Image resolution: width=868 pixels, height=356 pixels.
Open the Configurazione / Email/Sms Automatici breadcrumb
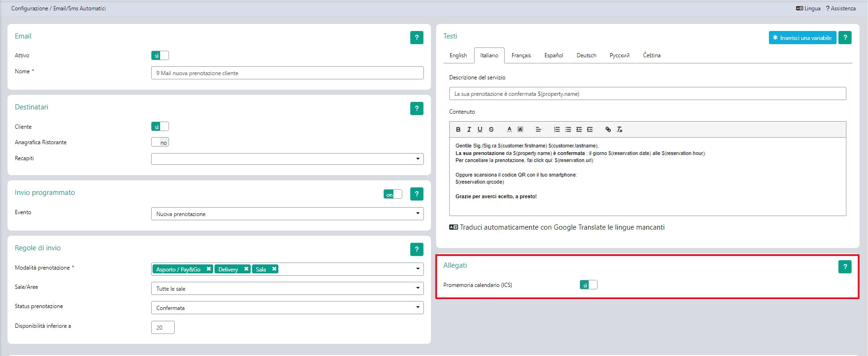point(59,8)
